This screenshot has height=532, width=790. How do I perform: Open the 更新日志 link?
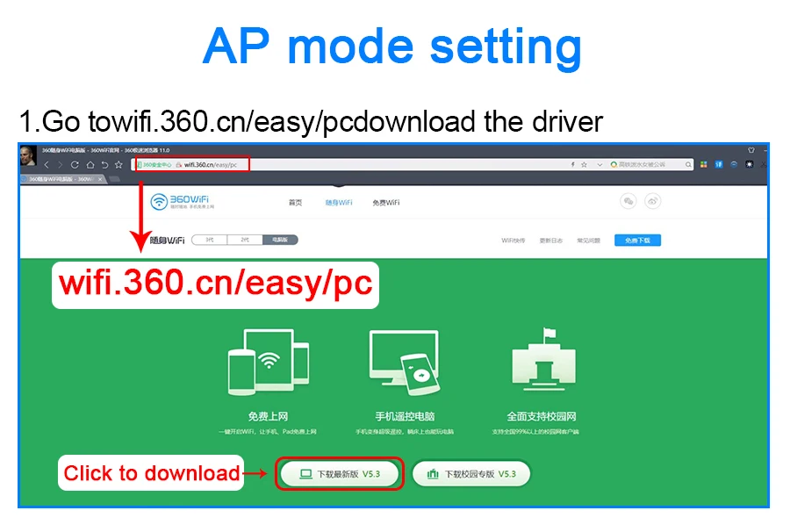tap(550, 241)
